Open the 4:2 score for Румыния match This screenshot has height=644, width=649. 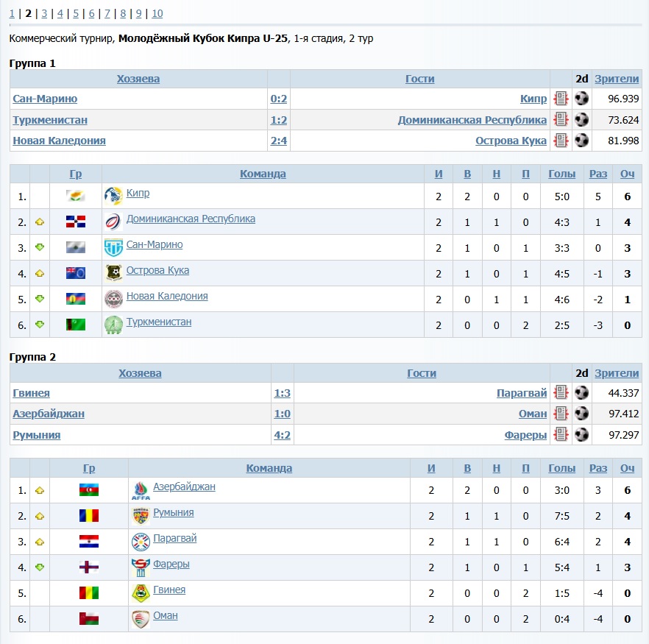pyautogui.click(x=282, y=435)
